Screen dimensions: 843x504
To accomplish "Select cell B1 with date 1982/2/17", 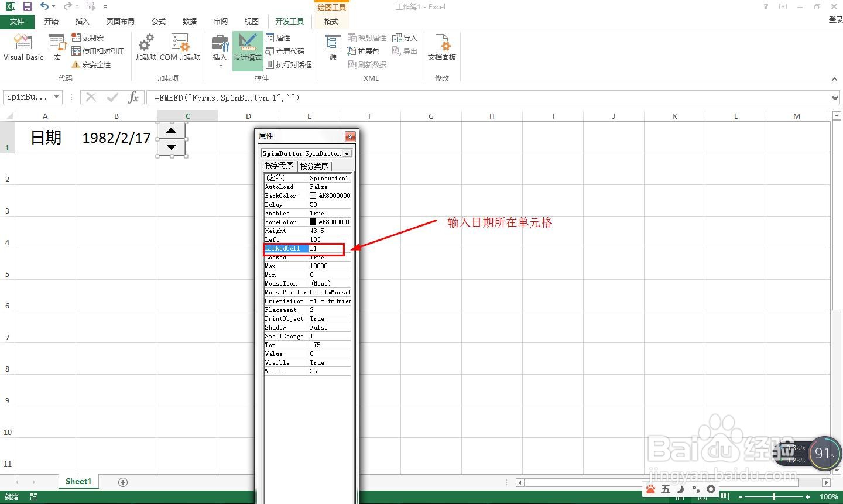I will [116, 138].
